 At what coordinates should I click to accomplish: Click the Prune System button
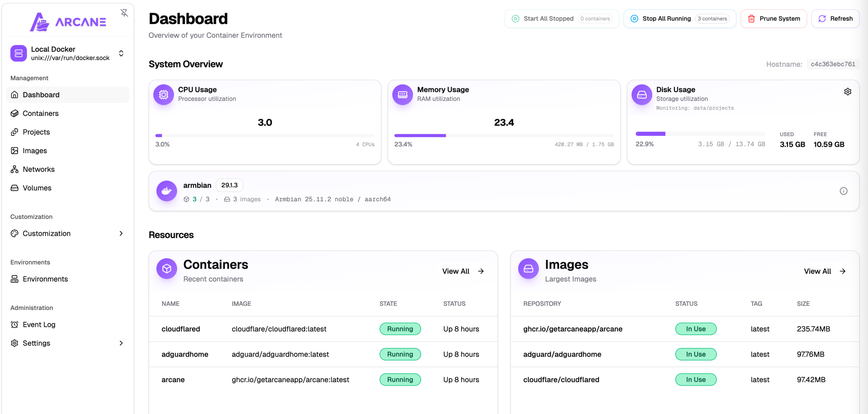[773, 19]
